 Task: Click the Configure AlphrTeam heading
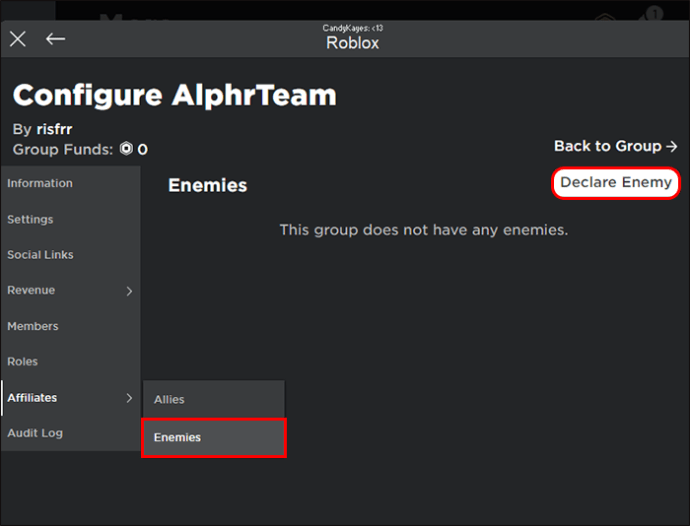pos(175,96)
